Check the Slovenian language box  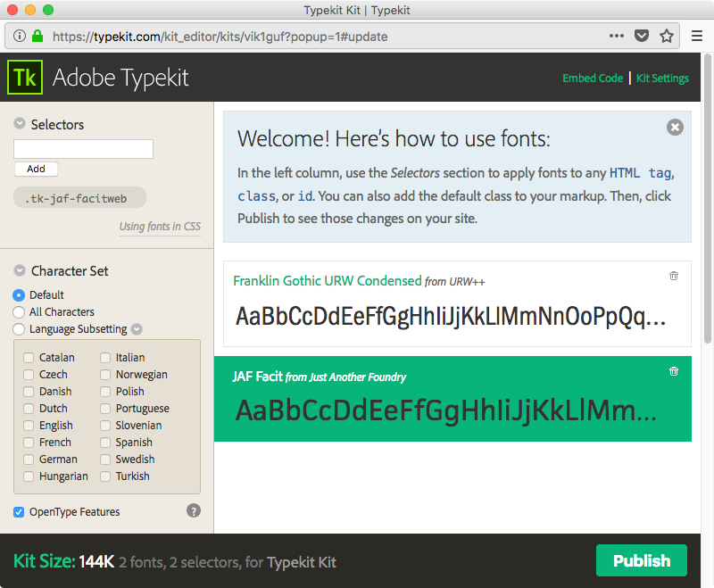[105, 426]
